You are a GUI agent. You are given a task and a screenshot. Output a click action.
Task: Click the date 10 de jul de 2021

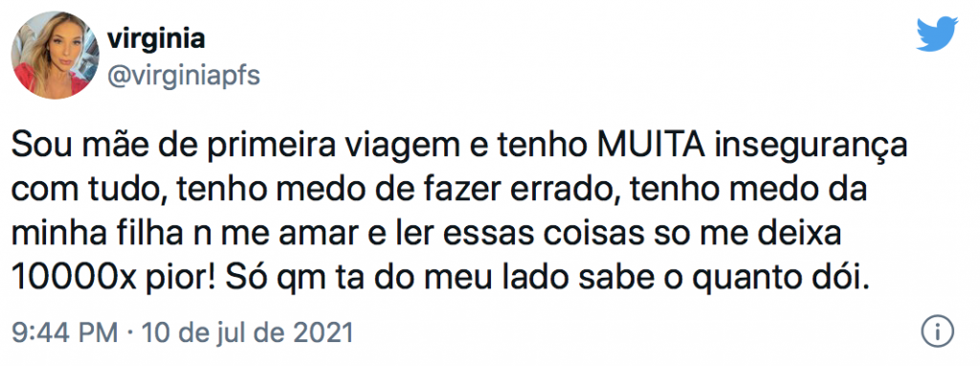pos(248,332)
